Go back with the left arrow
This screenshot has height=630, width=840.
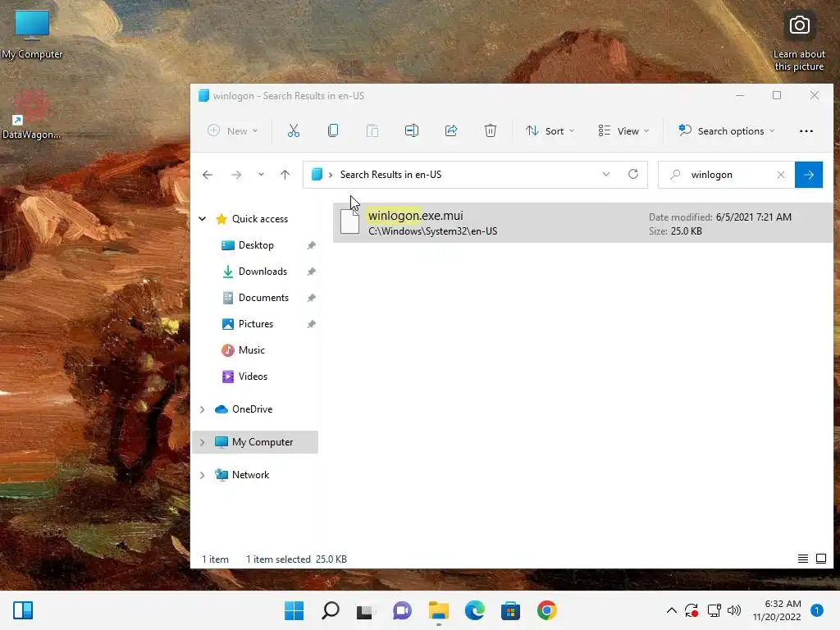pos(208,175)
